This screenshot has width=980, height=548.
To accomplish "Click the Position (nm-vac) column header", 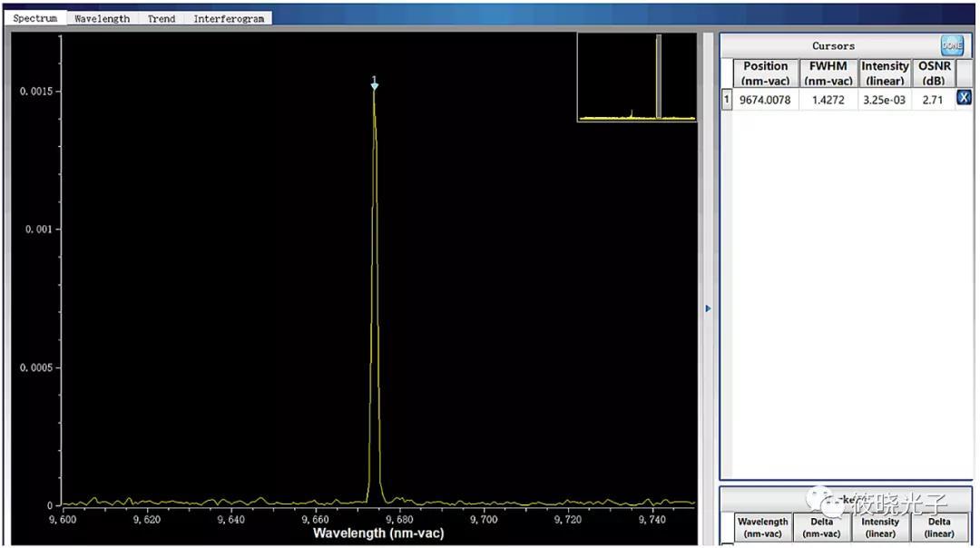I will [x=765, y=73].
